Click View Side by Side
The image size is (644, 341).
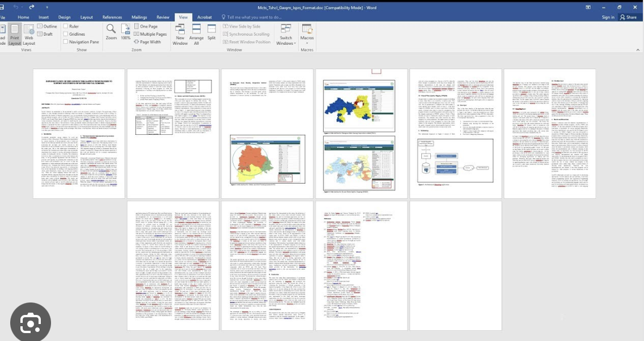point(241,26)
